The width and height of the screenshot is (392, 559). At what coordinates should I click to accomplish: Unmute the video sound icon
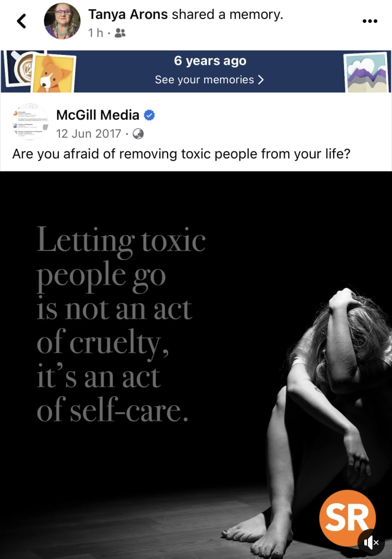coord(371,543)
